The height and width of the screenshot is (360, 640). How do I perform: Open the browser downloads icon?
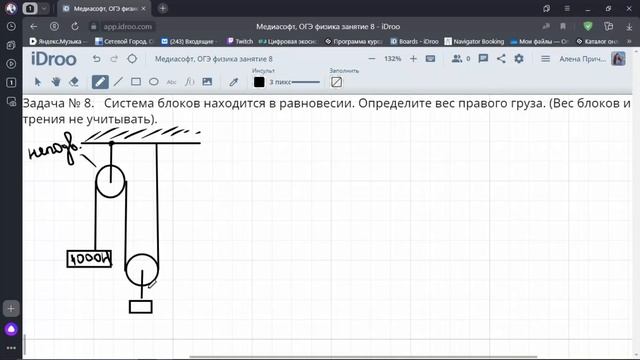(629, 27)
